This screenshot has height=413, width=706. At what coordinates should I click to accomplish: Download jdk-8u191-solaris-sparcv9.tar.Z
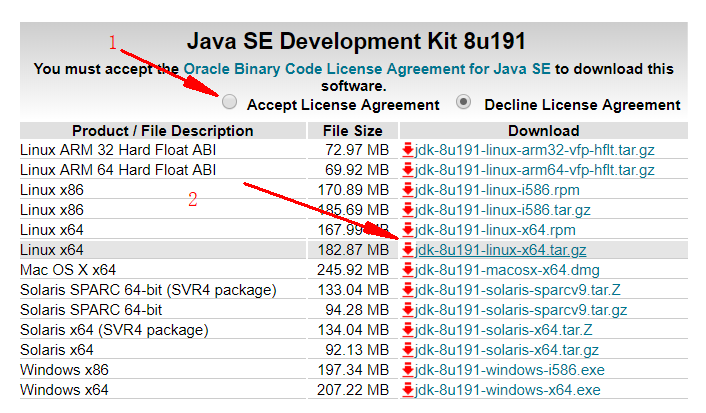click(x=517, y=290)
